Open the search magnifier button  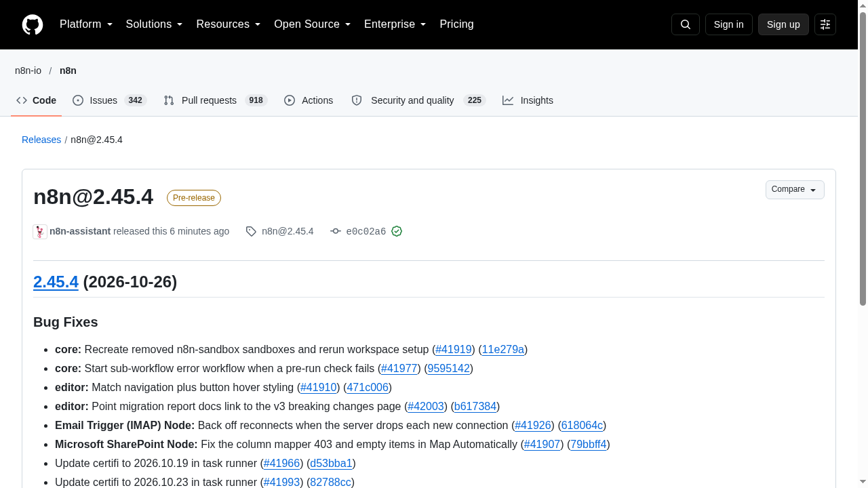click(686, 24)
